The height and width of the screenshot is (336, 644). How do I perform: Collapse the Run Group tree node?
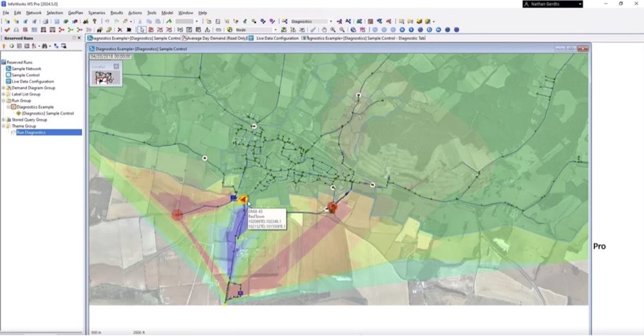point(3,101)
